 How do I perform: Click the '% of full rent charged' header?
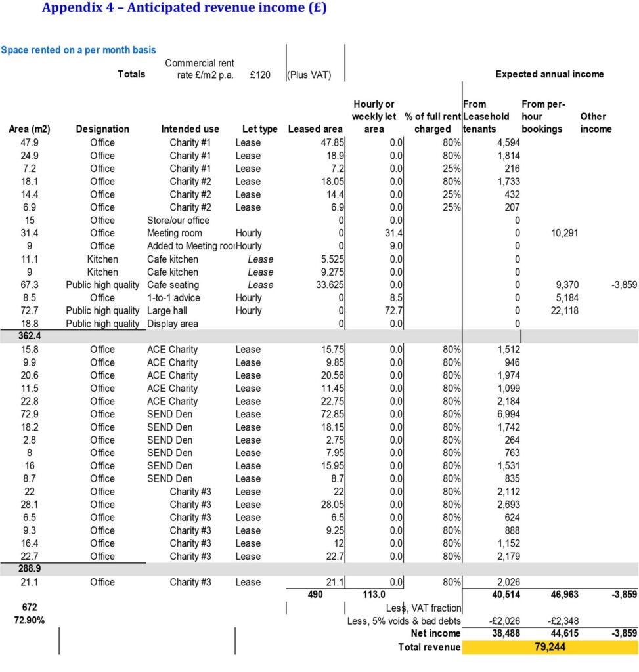pos(433,123)
